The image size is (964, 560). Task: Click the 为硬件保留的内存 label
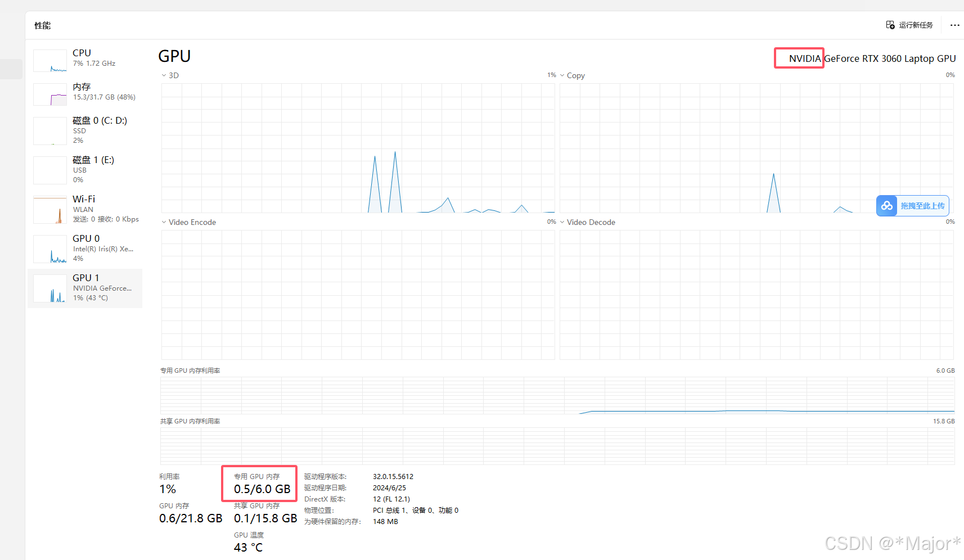[x=333, y=522]
